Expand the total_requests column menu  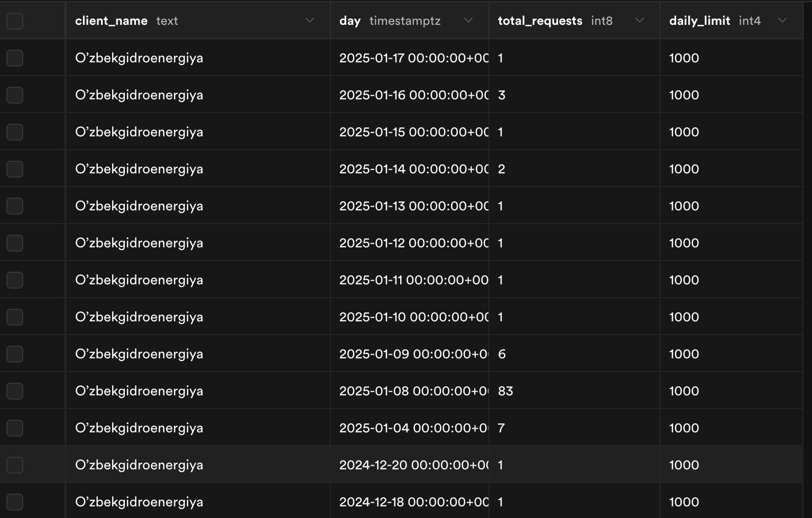[640, 21]
